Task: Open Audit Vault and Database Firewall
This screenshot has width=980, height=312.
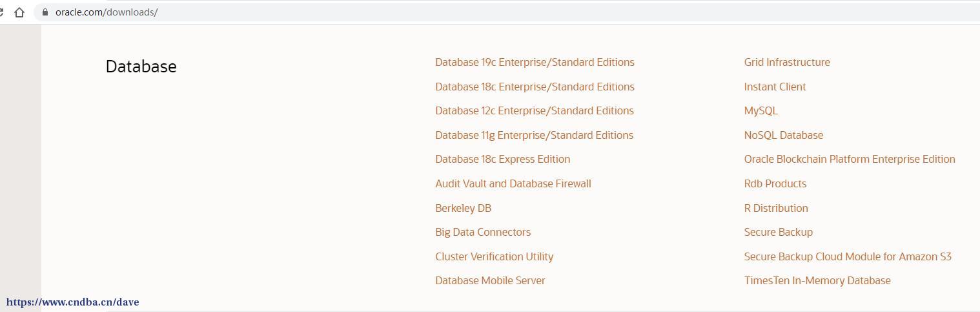Action: point(513,183)
